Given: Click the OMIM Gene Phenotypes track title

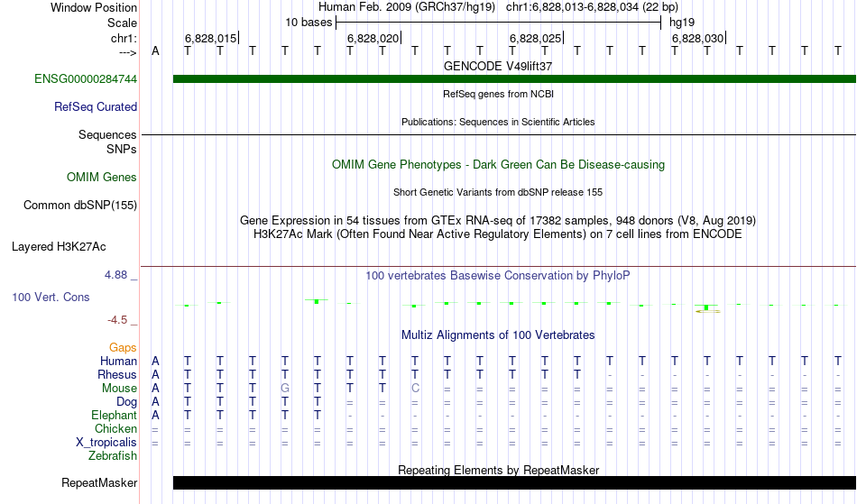Looking at the screenshot, I should coord(499,164).
